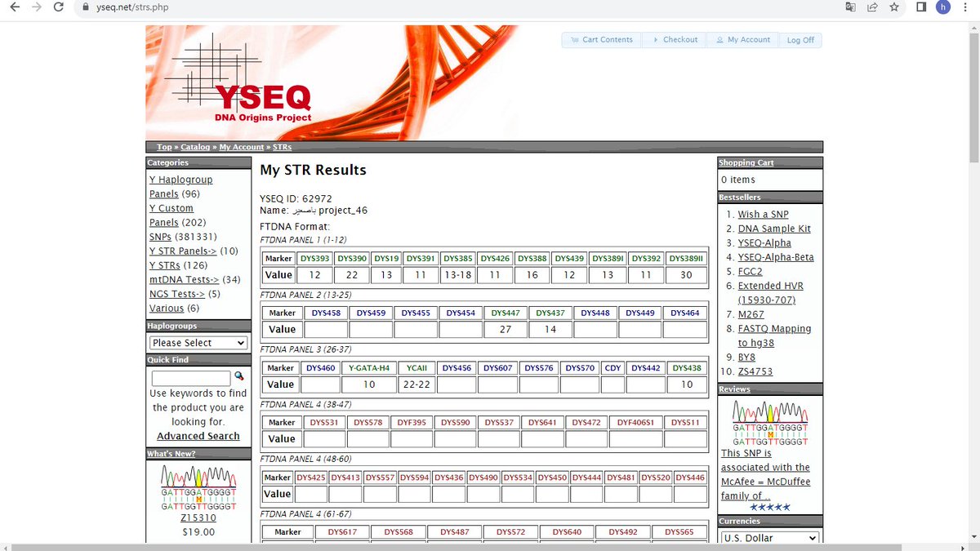Open Various category link
Viewport: 980px width, 551px height.
[167, 308]
